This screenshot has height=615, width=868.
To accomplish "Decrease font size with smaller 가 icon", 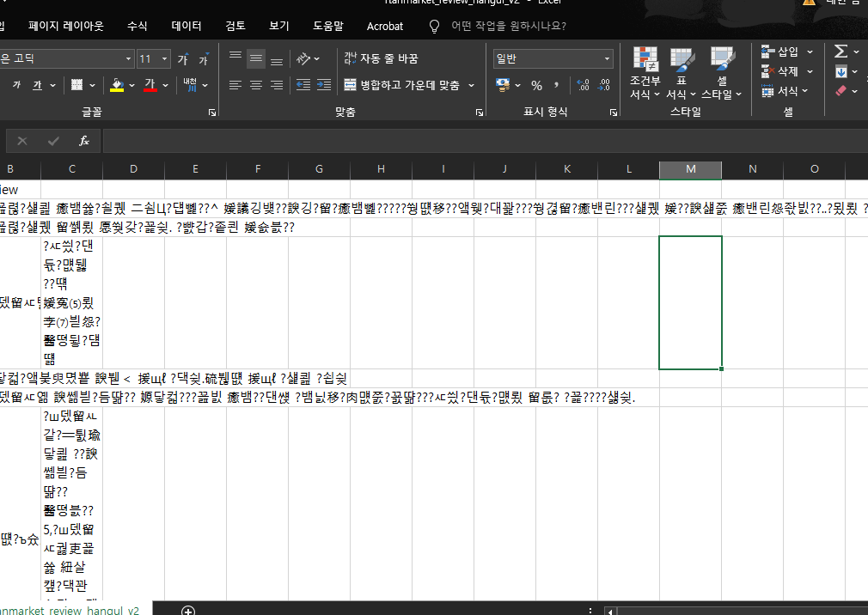I will tap(203, 59).
